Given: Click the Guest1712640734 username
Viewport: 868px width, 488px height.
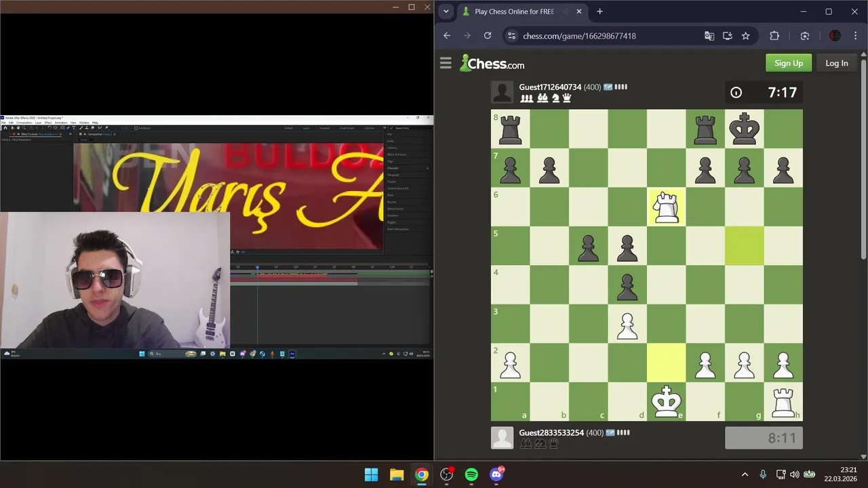Looking at the screenshot, I should tap(550, 87).
